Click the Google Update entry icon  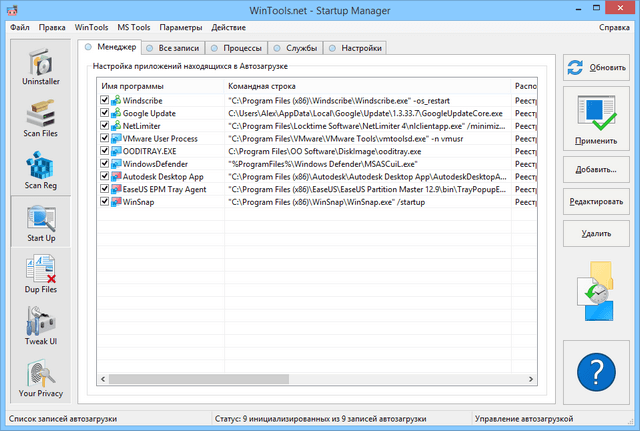tap(116, 113)
